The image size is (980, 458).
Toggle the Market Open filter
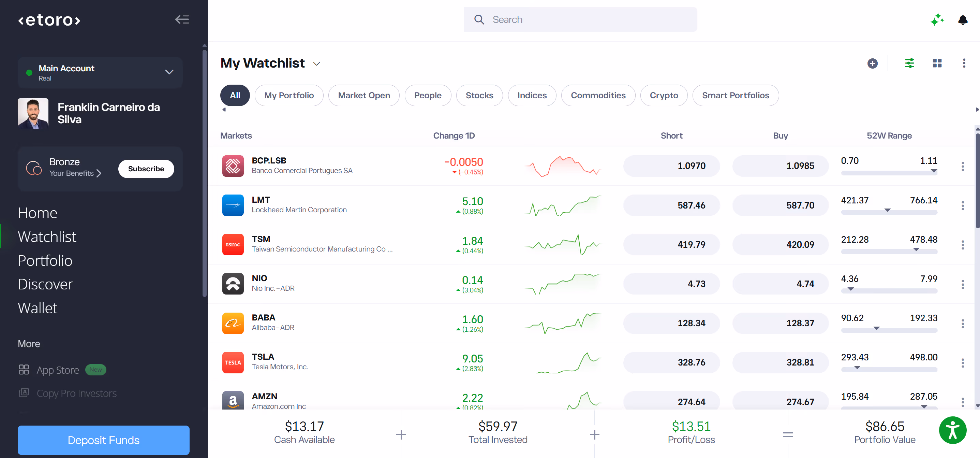pyautogui.click(x=364, y=95)
